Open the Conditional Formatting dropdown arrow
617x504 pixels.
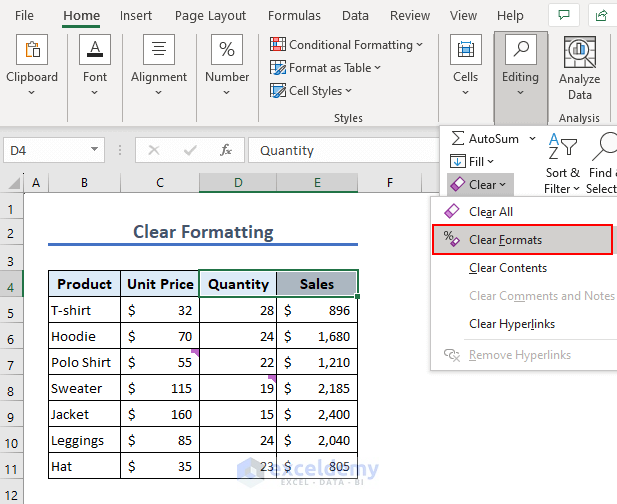(x=419, y=44)
